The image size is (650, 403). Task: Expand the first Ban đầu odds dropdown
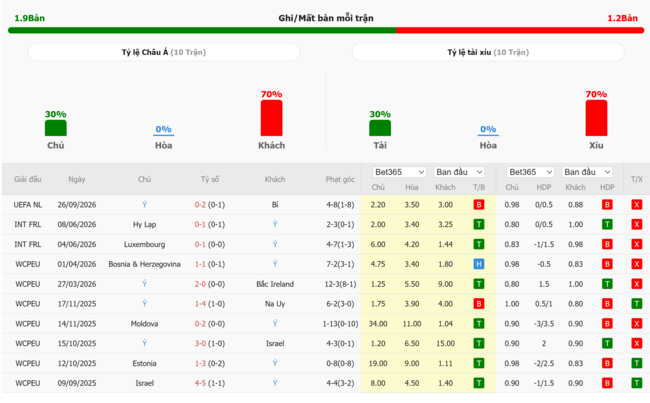pyautogui.click(x=459, y=172)
